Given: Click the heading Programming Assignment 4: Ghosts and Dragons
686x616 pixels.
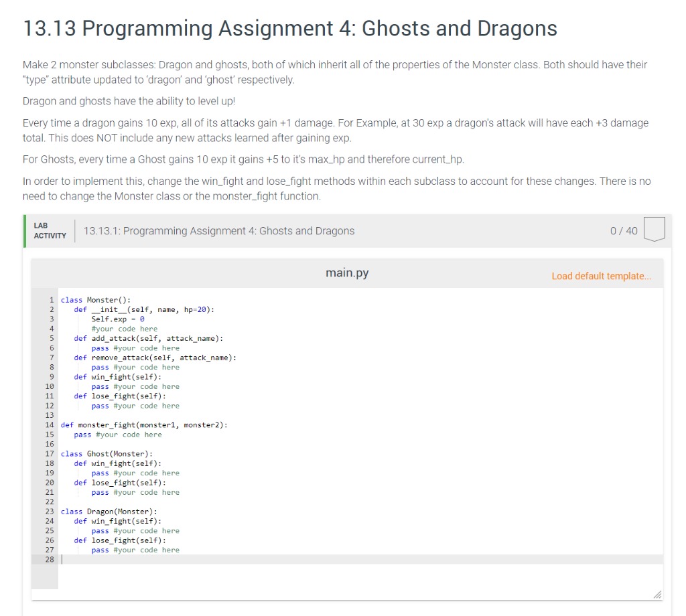Looking at the screenshot, I should pyautogui.click(x=290, y=28).
